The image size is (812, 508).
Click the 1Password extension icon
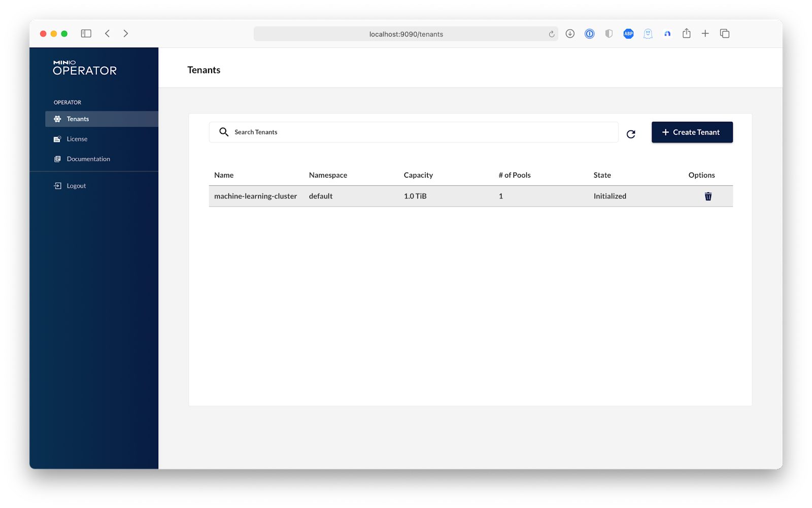tap(589, 33)
